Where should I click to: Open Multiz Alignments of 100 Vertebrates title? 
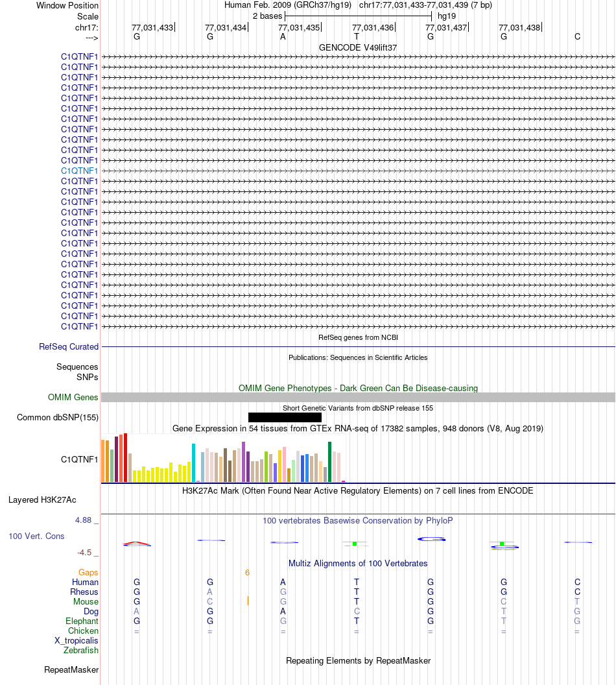pyautogui.click(x=358, y=563)
